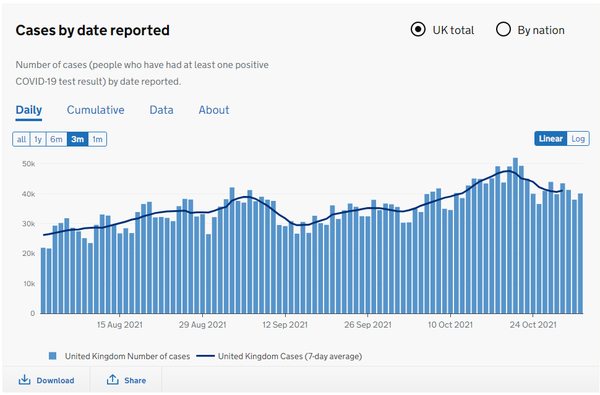The width and height of the screenshot is (600, 395).
Task: Switch chart scale to Linear
Action: [551, 139]
